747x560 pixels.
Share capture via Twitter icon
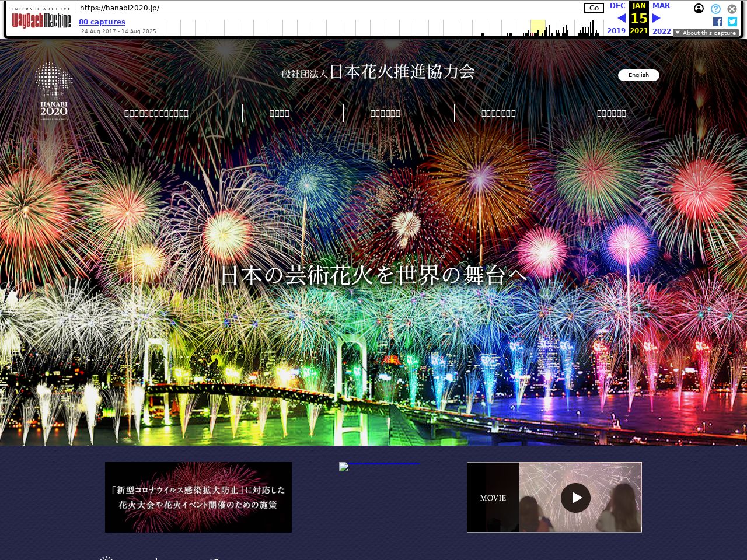(732, 22)
